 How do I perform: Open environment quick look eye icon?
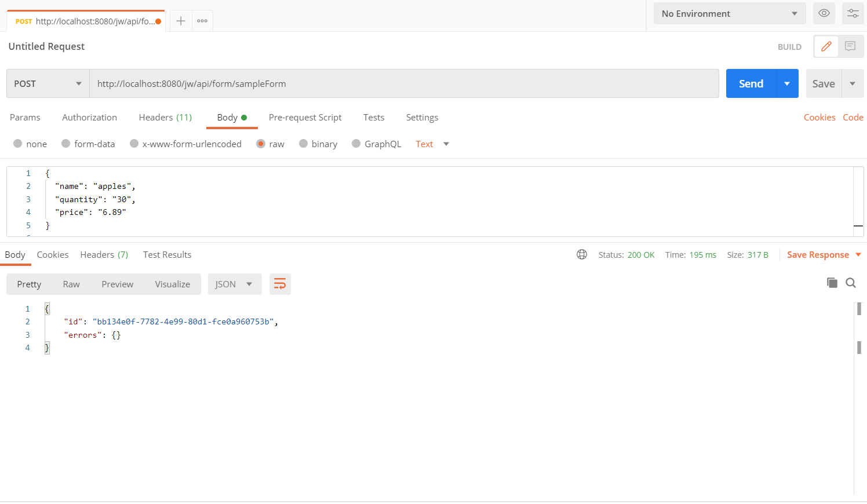pyautogui.click(x=824, y=13)
